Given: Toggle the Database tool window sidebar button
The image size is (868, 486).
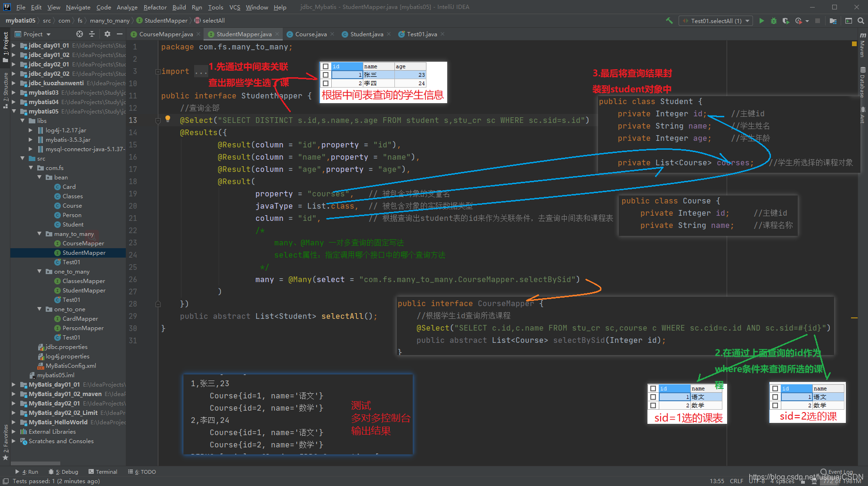Looking at the screenshot, I should pos(862,82).
